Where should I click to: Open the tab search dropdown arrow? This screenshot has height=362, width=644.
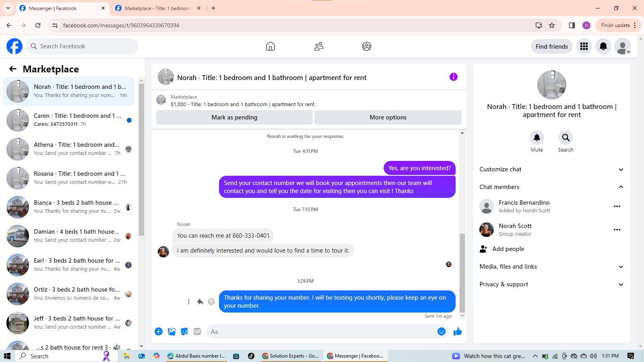click(8, 8)
